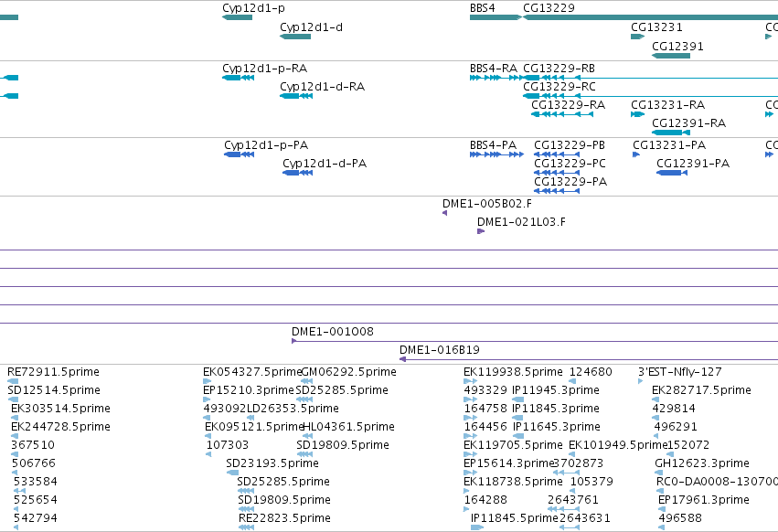
Task: Select EST HL04361.5prime
Action: 307,436
